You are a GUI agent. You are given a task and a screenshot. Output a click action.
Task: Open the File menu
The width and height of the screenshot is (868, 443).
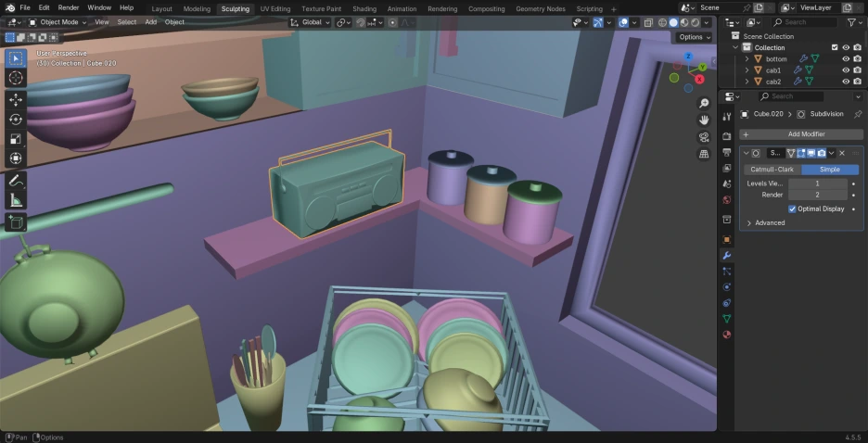click(25, 7)
